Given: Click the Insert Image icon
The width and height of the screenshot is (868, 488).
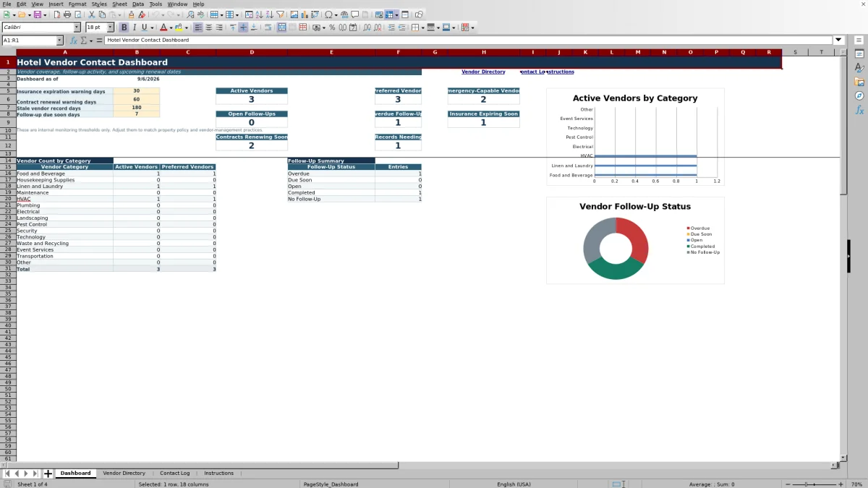Looking at the screenshot, I should (x=294, y=14).
